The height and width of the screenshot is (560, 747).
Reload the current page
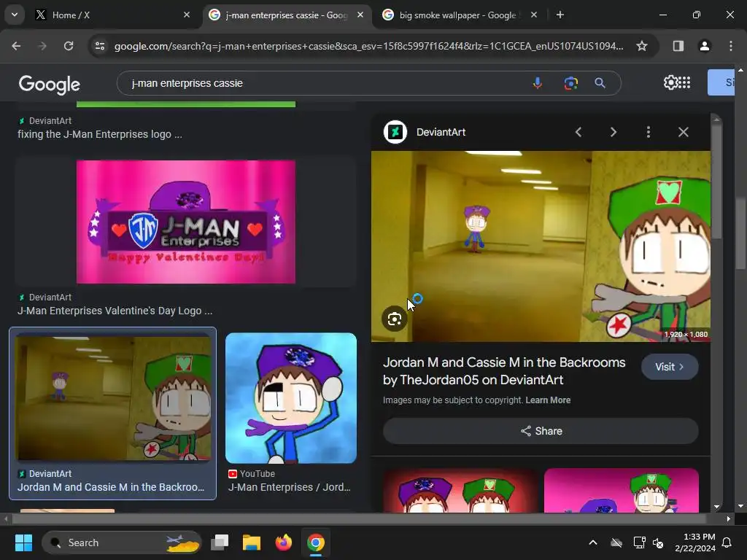tap(69, 46)
